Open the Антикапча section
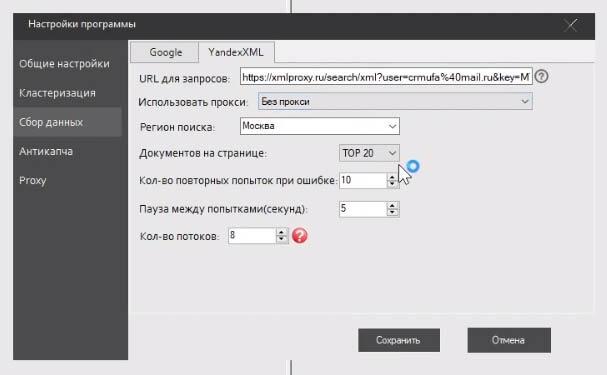This screenshot has width=607, height=375. click(46, 151)
